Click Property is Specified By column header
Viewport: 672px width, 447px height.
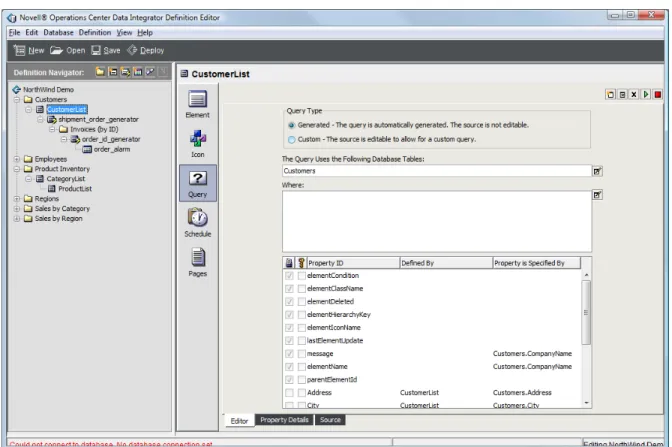(x=537, y=263)
